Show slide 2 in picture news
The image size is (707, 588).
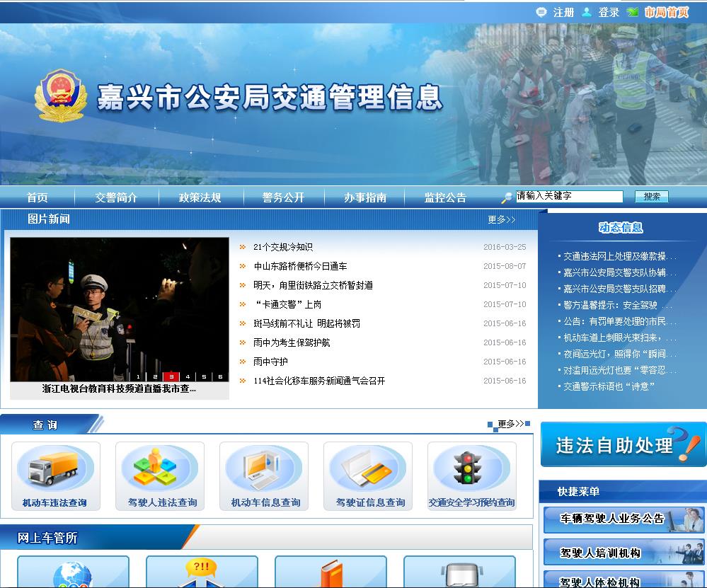click(155, 376)
